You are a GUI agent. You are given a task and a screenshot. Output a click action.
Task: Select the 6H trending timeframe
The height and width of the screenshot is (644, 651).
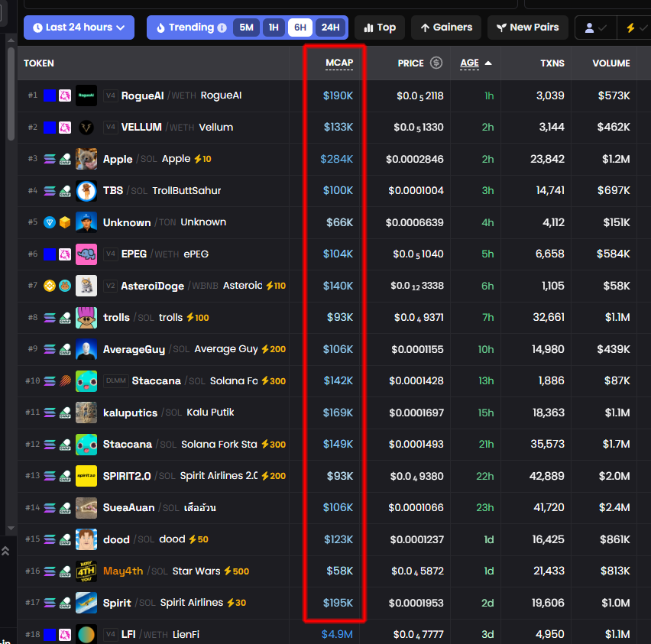pyautogui.click(x=300, y=28)
